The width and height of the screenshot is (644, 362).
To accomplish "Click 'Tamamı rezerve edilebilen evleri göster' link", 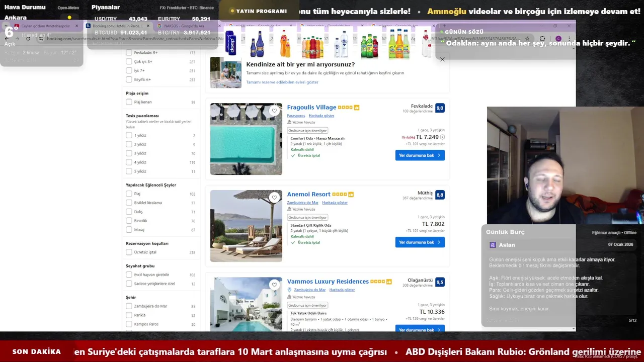I will point(282,82).
